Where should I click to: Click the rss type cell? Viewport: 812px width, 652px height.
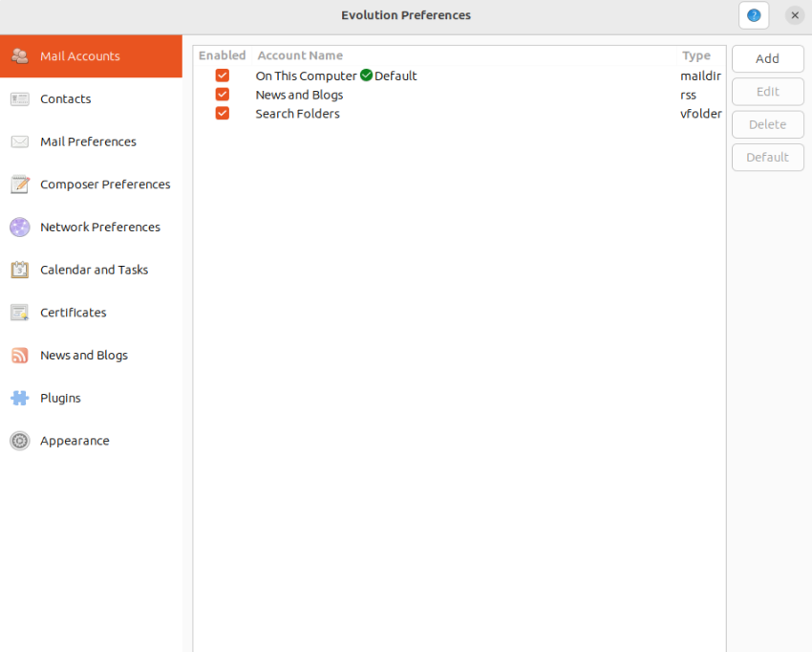pyautogui.click(x=688, y=95)
